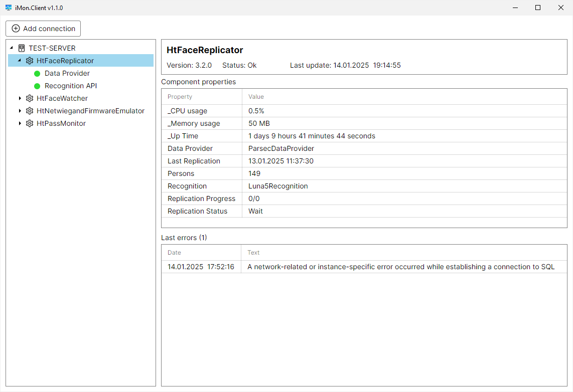Expand the HtPassMonitor tree node
Image resolution: width=573 pixels, height=392 pixels.
(x=20, y=123)
